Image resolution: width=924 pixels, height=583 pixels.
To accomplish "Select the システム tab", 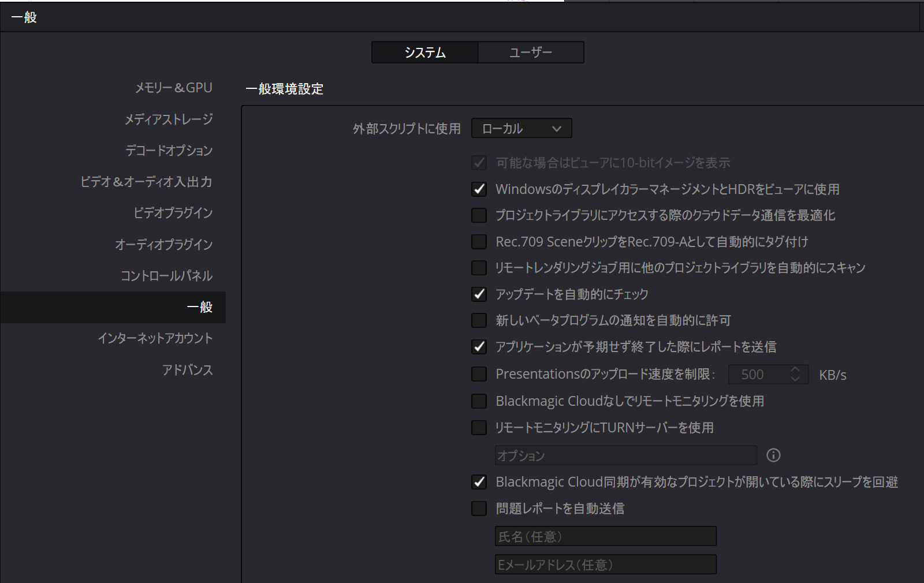I will coord(425,53).
